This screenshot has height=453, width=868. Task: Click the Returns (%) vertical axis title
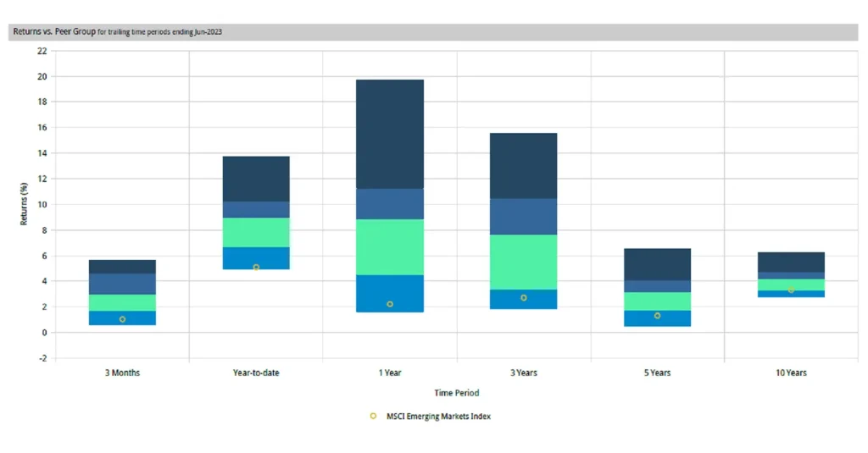pos(25,203)
